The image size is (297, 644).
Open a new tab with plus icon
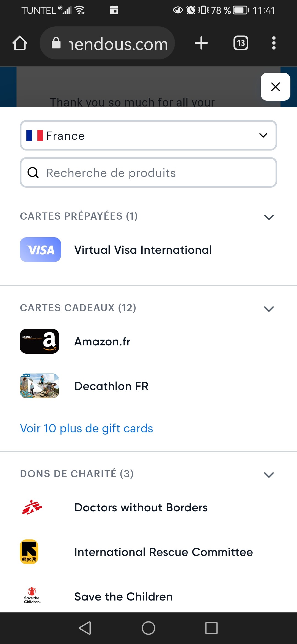click(x=201, y=43)
